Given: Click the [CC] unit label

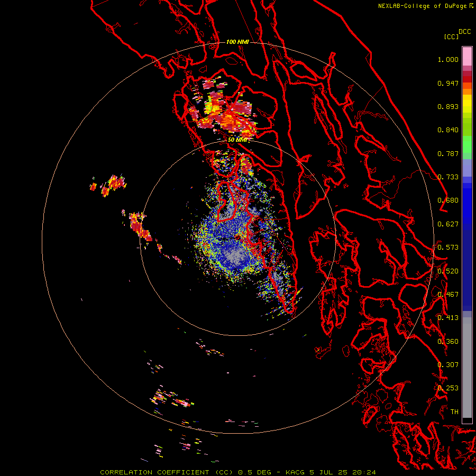Looking at the screenshot, I should [x=451, y=36].
